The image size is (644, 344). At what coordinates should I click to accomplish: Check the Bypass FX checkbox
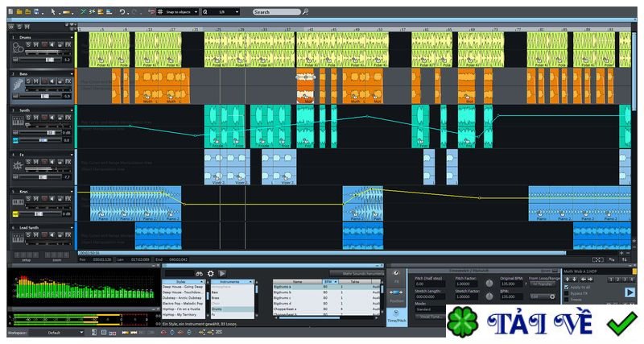click(x=567, y=293)
